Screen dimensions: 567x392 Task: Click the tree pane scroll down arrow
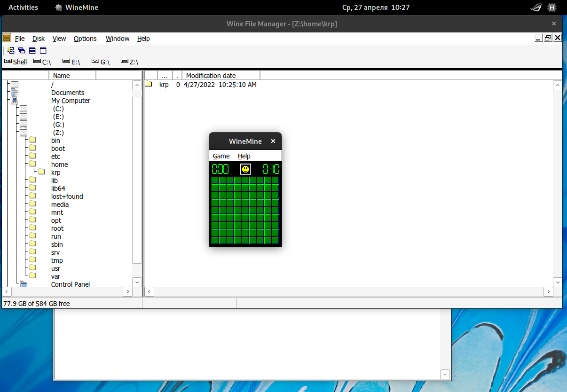[x=137, y=282]
